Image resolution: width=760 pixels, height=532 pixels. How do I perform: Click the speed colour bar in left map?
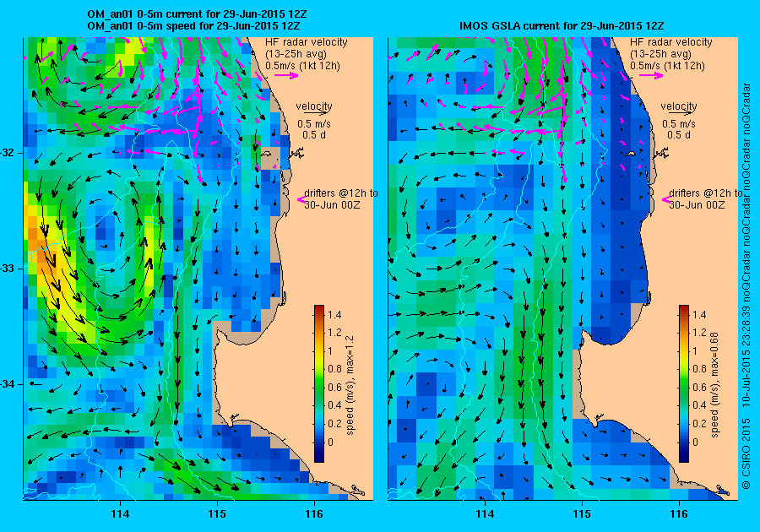pyautogui.click(x=319, y=383)
